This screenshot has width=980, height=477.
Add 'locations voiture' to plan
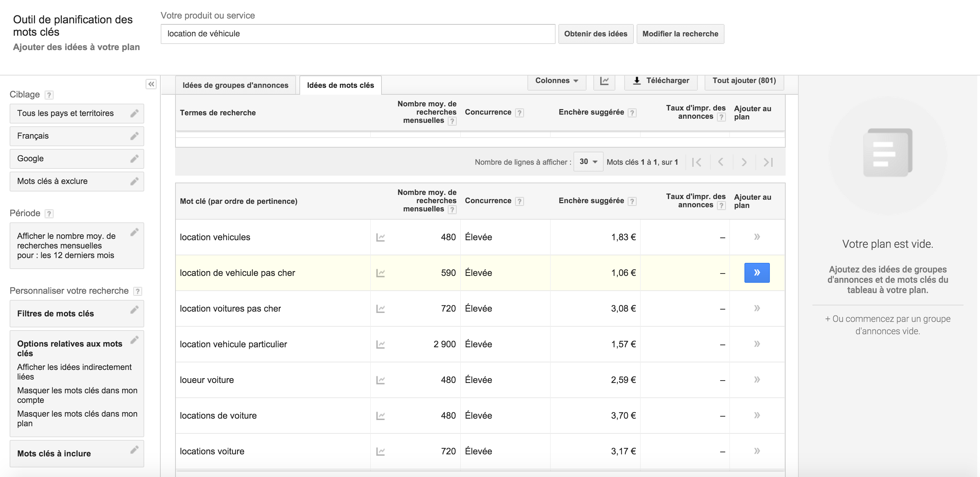757,451
